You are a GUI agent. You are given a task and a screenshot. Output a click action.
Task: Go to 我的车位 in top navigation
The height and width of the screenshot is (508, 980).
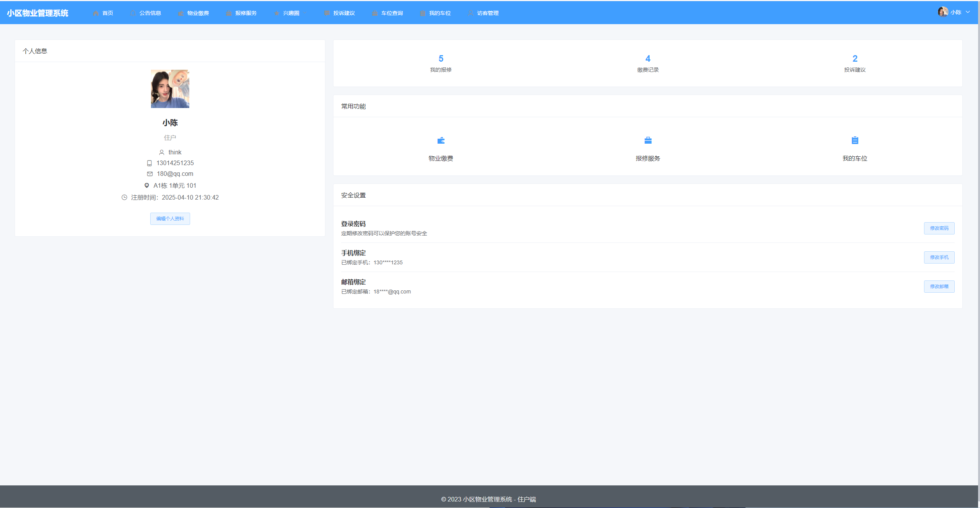pyautogui.click(x=440, y=13)
